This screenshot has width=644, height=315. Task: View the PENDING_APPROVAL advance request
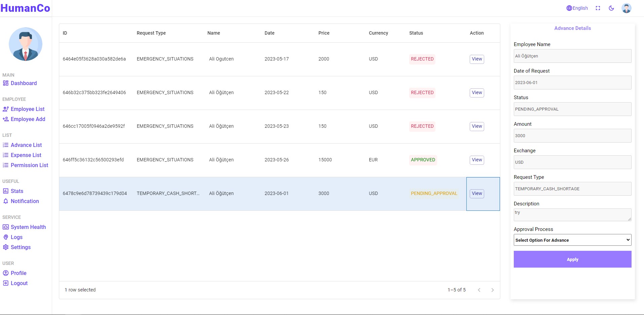[476, 193]
